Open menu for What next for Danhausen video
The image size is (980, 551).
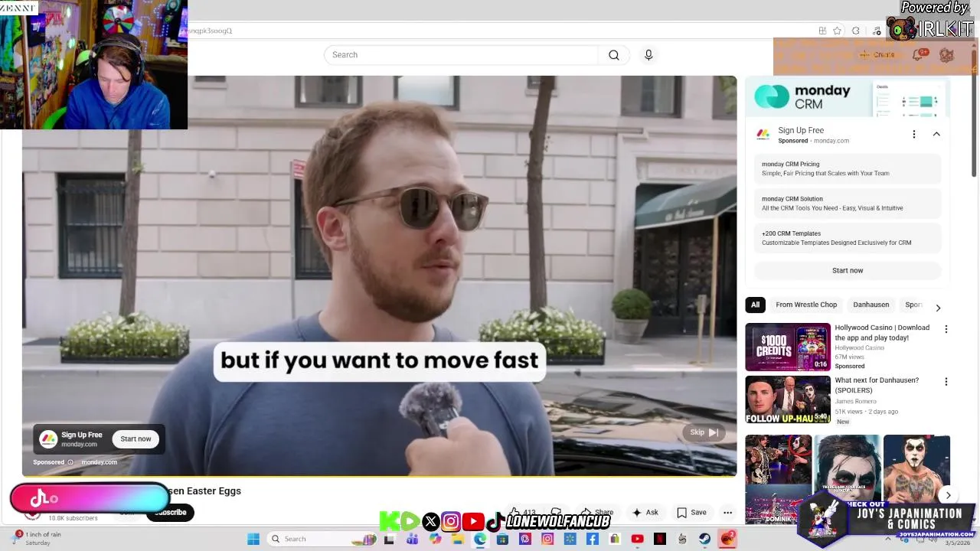(x=946, y=382)
